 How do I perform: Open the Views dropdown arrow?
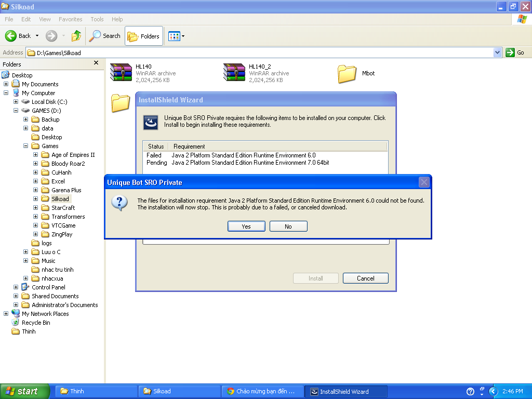click(x=183, y=36)
